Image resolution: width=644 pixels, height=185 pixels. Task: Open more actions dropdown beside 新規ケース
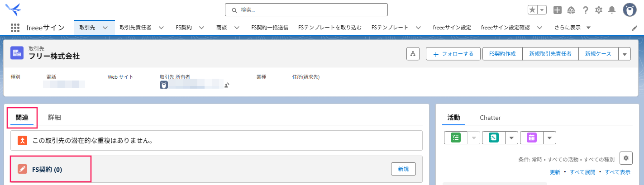click(625, 54)
